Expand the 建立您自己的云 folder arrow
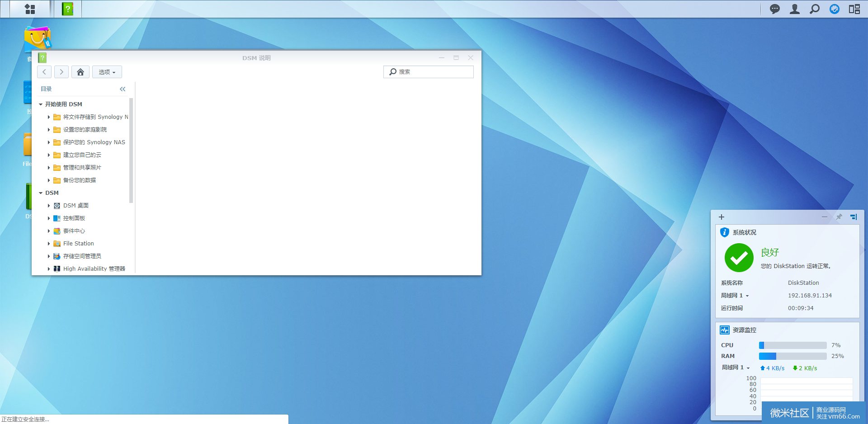Image resolution: width=868 pixels, height=424 pixels. coord(49,155)
